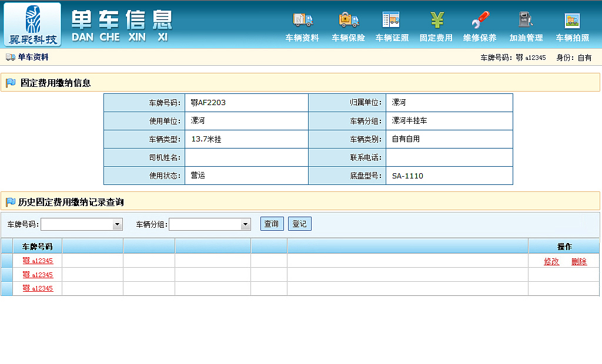Click the 底盘型号 value SA-1110
The height and width of the screenshot is (364, 602).
(x=407, y=176)
